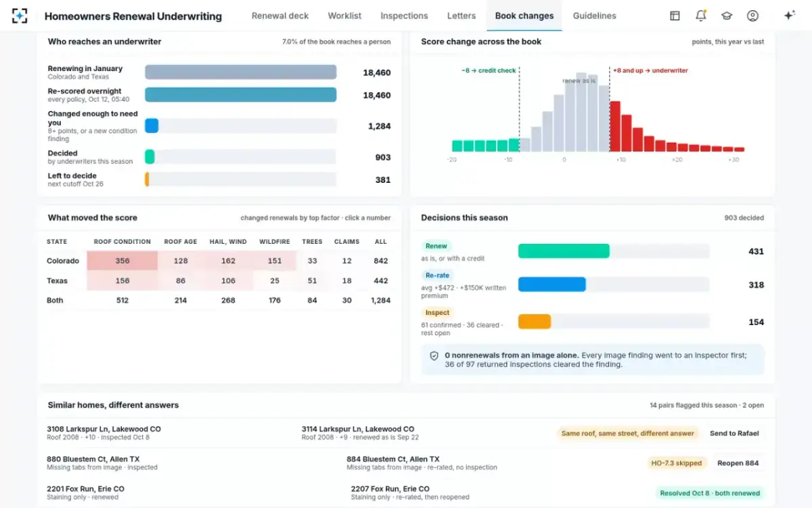This screenshot has height=508, width=812.
Task: Open the Guidelines tab
Action: click(595, 16)
